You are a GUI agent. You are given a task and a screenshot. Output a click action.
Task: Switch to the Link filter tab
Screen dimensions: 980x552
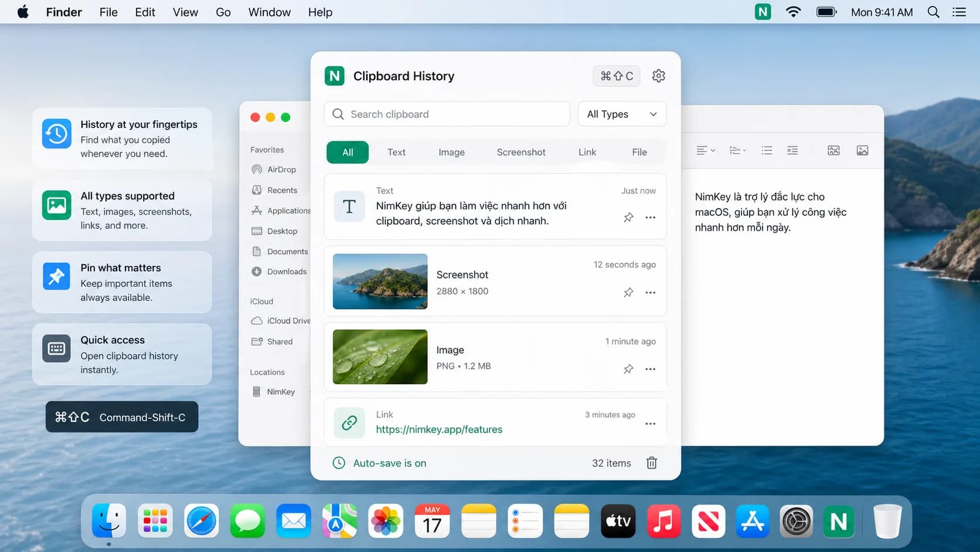pyautogui.click(x=587, y=152)
